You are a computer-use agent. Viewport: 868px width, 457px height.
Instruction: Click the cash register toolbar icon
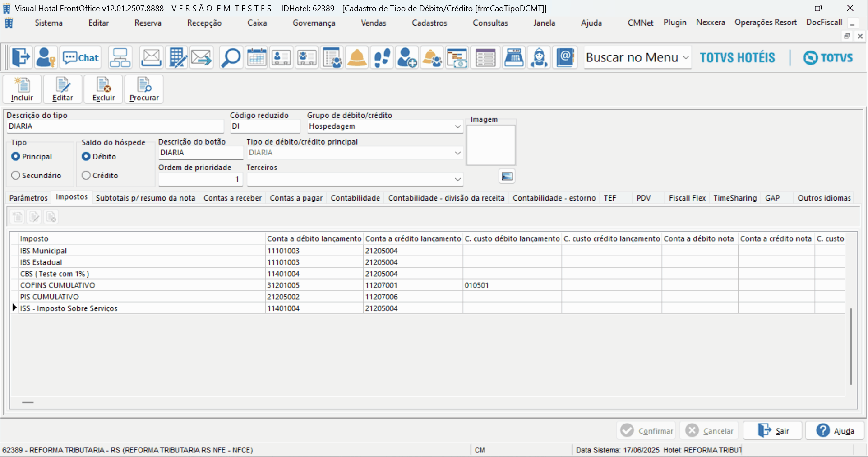click(513, 58)
